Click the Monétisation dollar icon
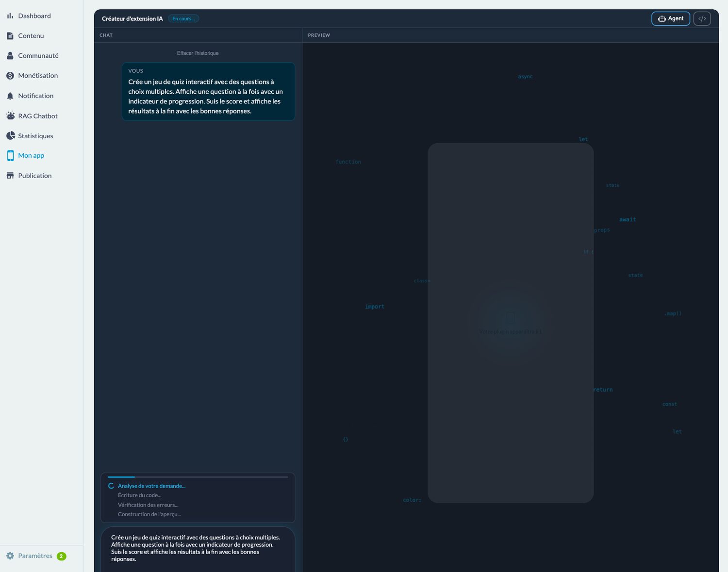 (10, 76)
